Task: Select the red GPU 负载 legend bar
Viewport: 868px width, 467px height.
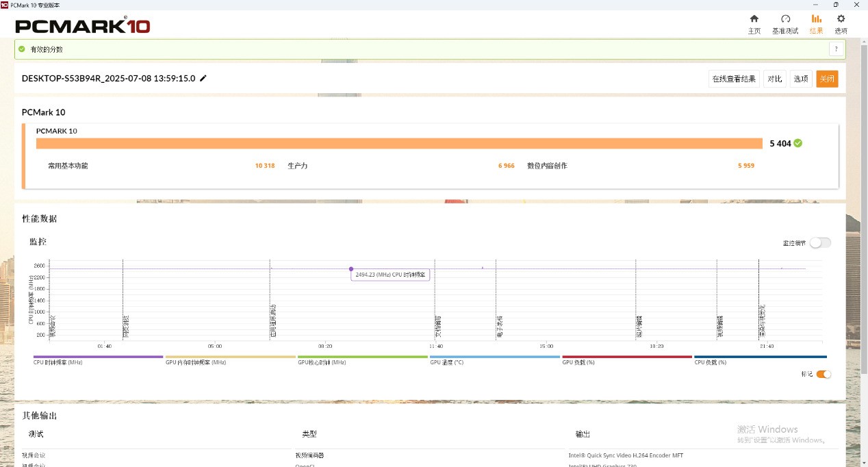Action: click(x=626, y=357)
